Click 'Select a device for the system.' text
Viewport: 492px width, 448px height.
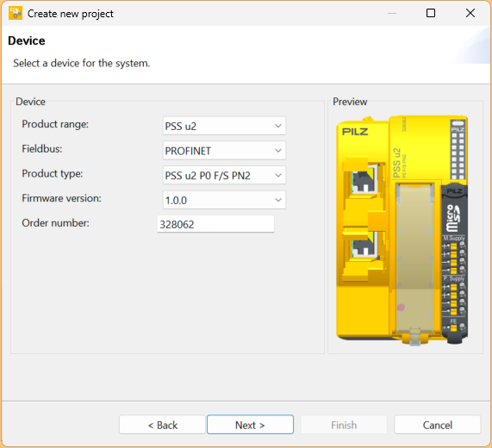click(82, 64)
